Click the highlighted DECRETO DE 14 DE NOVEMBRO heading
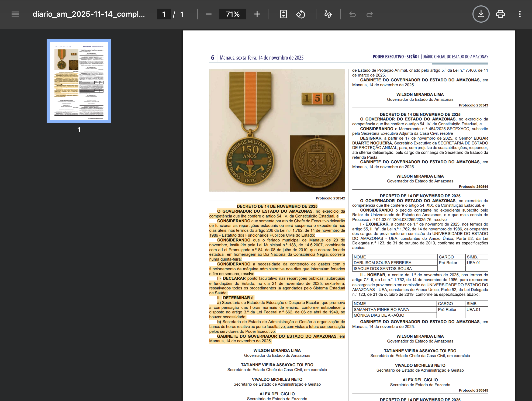 (277, 206)
